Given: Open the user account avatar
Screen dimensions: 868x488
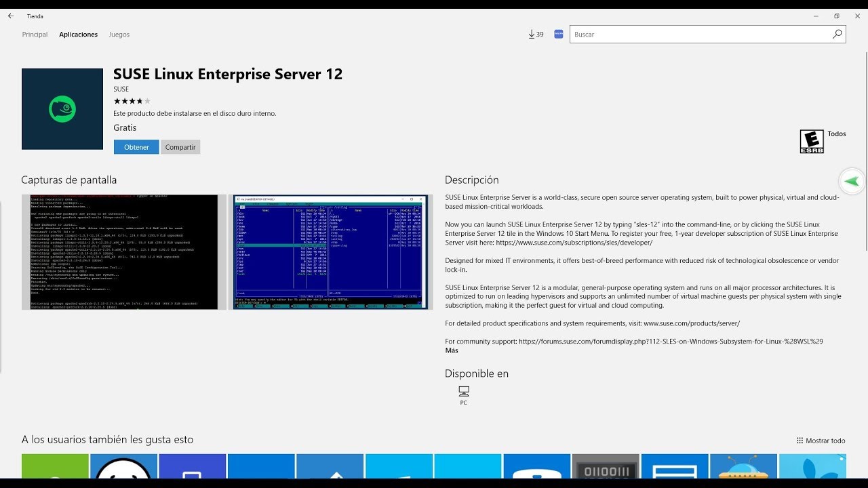Looking at the screenshot, I should pyautogui.click(x=559, y=34).
